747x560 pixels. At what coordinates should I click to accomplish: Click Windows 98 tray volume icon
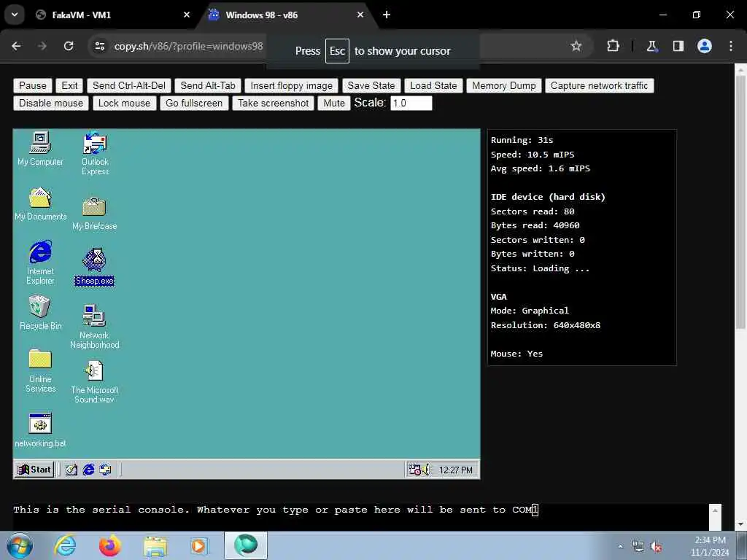pyautogui.click(x=425, y=470)
